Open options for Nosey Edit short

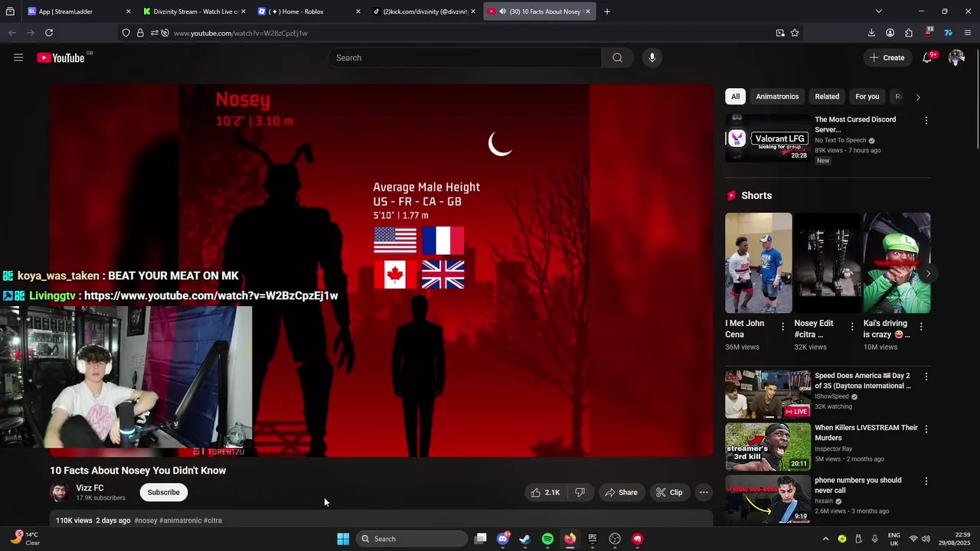[852, 326]
